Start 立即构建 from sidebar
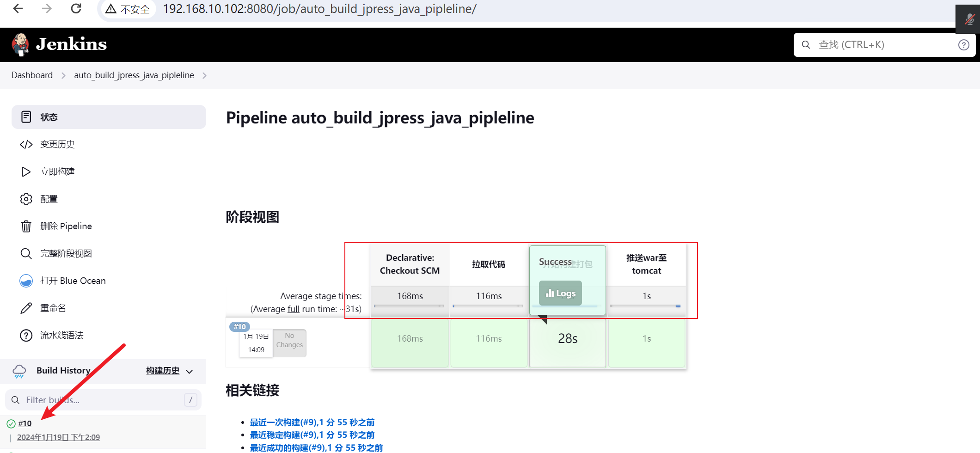The image size is (980, 453). [x=57, y=171]
